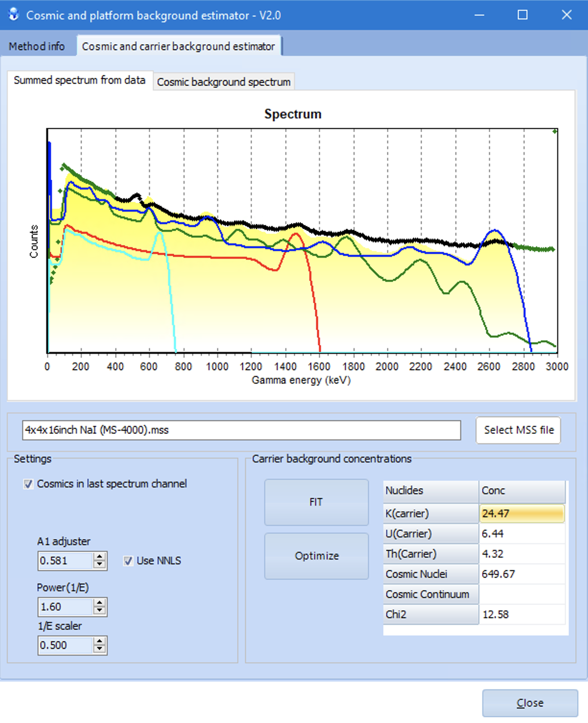
Task: Click the MSS file name field
Action: coord(241,430)
